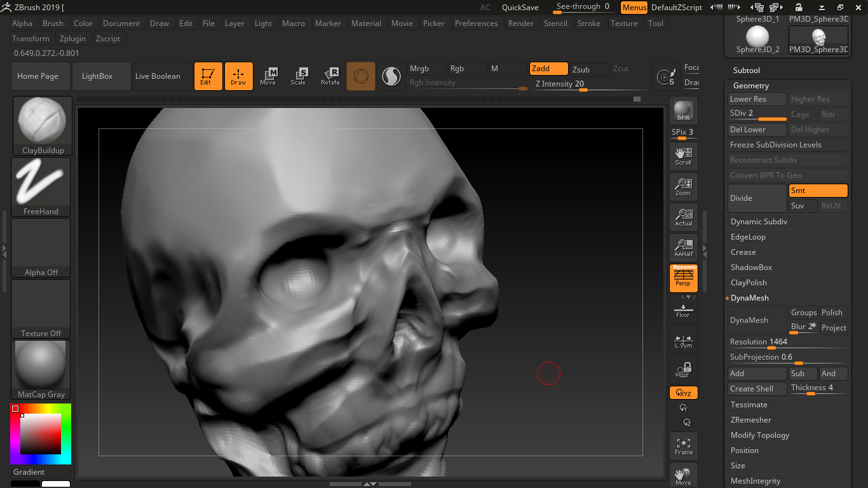Enable Rgb channel
This screenshot has height=488, width=868.
pos(466,69)
